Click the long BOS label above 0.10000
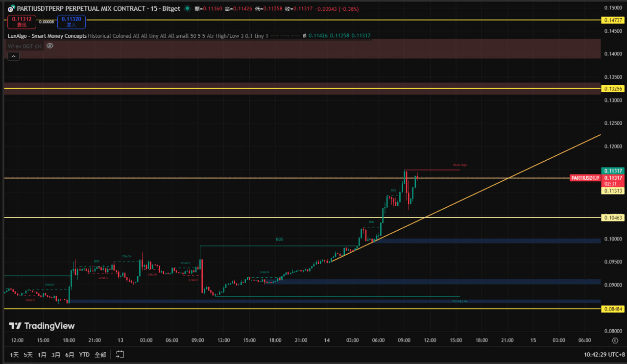Screen dimensions: 627x364 click(279, 240)
